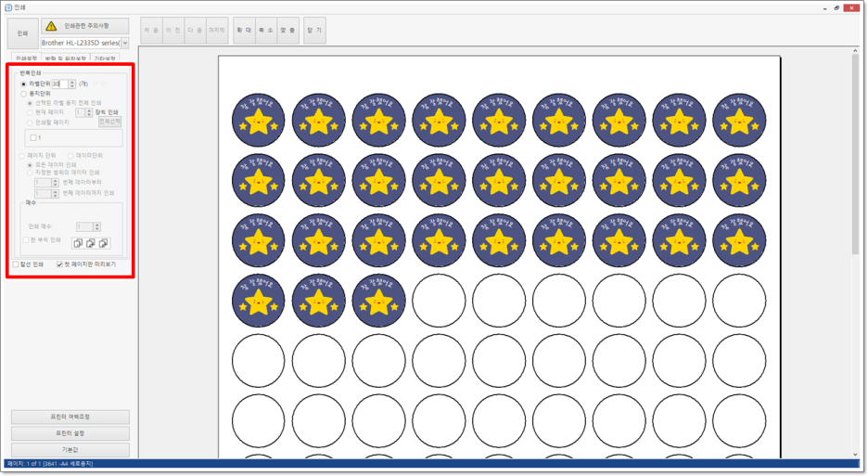This screenshot has height=476, width=868.
Task: Open the 인쇄관련 주의사항 warning notice
Action: 84,26
